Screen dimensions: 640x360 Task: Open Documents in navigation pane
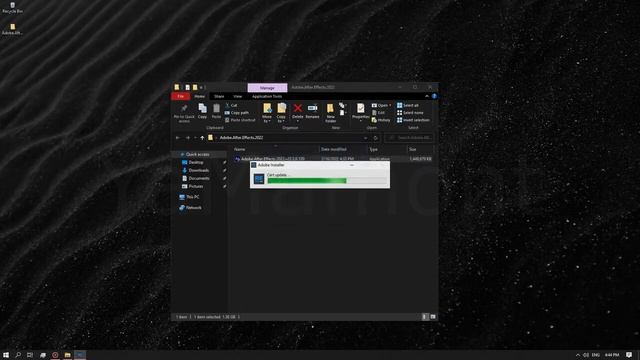[x=199, y=178]
